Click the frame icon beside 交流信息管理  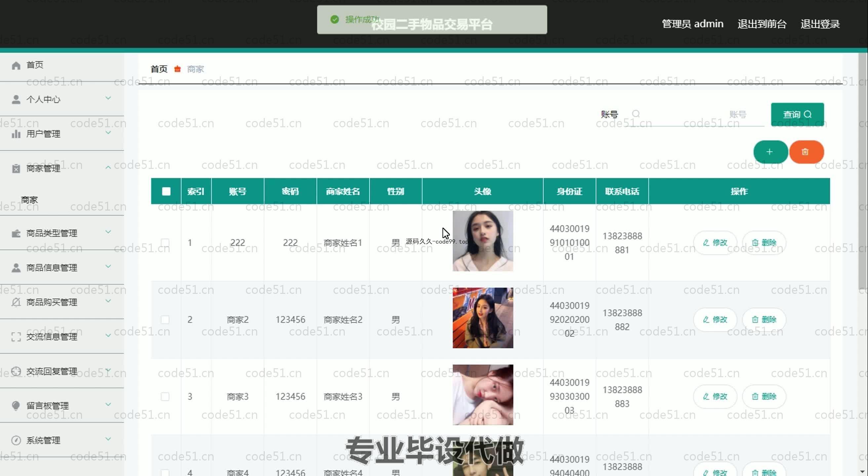click(x=16, y=337)
